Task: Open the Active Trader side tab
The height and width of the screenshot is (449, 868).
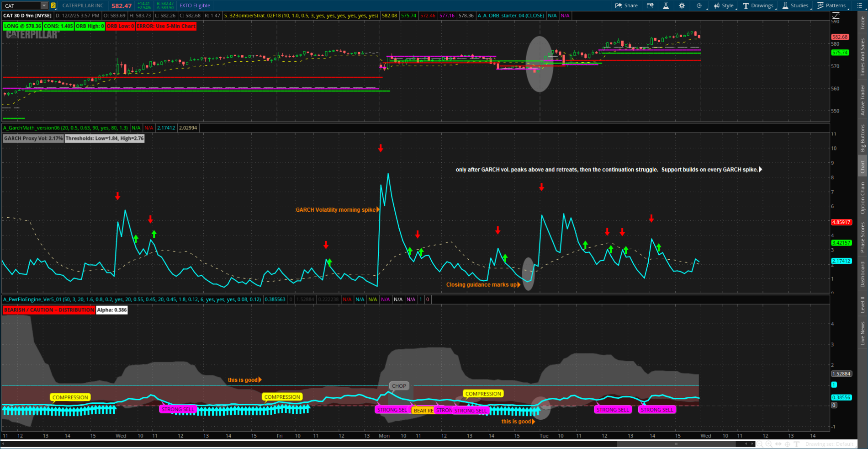Action: point(863,100)
